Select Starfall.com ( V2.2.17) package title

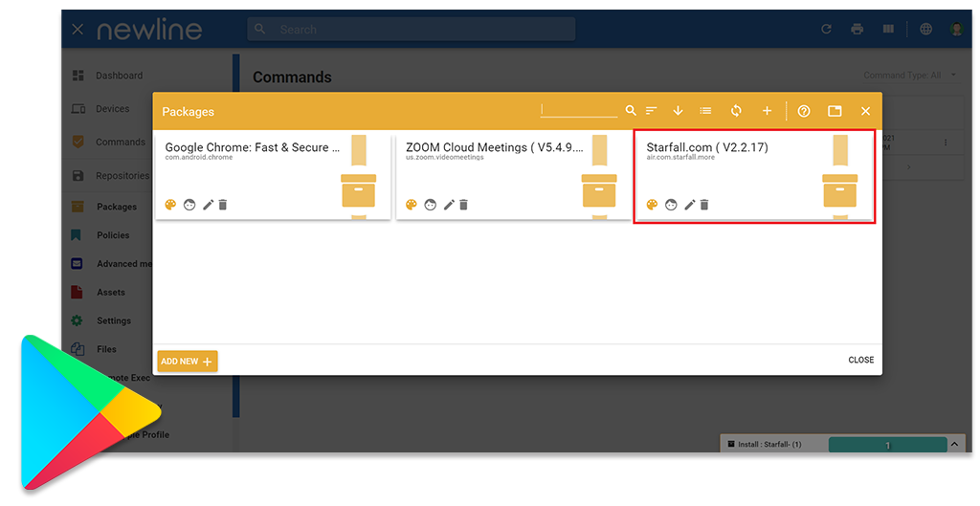(707, 147)
